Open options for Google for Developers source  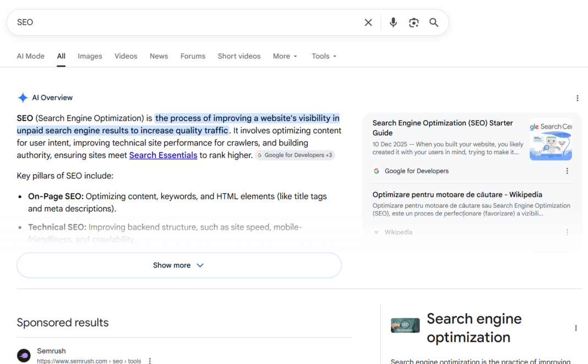point(567,171)
